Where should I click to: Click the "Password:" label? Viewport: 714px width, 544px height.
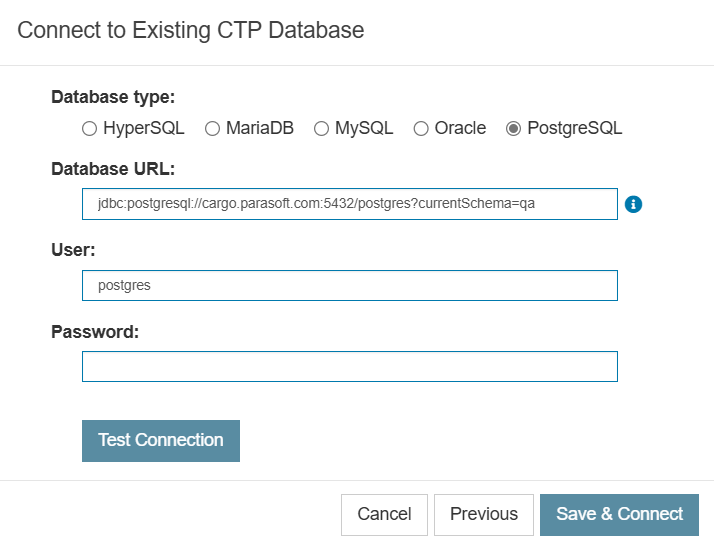coord(95,332)
